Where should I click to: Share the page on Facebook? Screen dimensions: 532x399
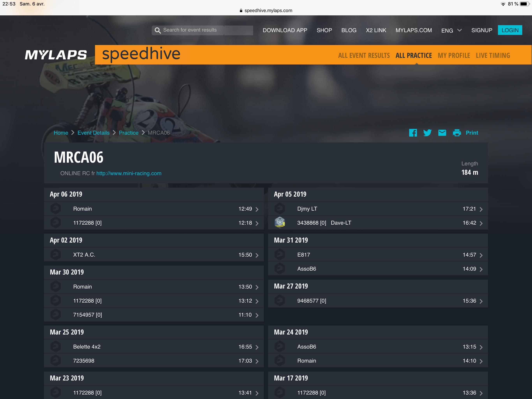[x=413, y=133]
